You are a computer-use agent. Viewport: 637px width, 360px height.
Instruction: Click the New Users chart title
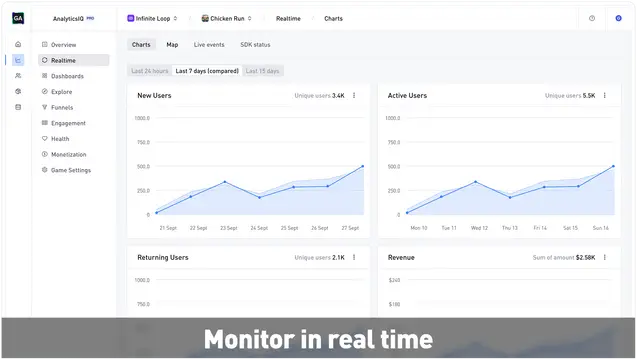pos(154,95)
